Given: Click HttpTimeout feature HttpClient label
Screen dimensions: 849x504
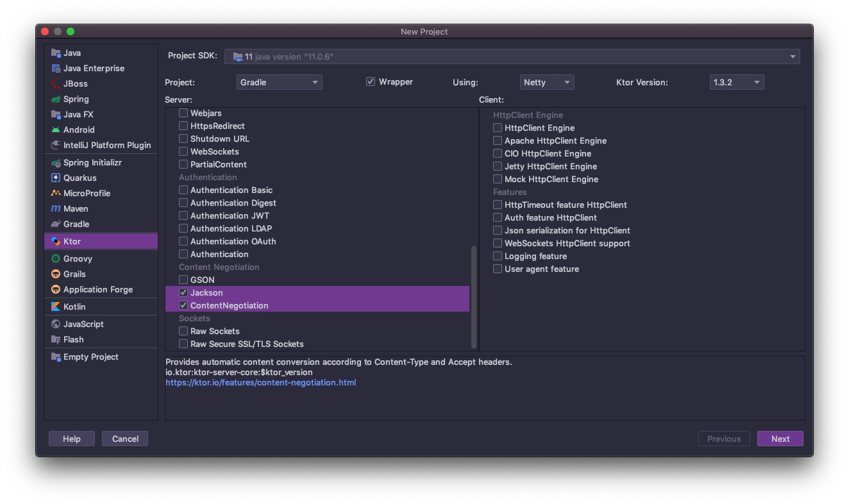Looking at the screenshot, I should [566, 205].
